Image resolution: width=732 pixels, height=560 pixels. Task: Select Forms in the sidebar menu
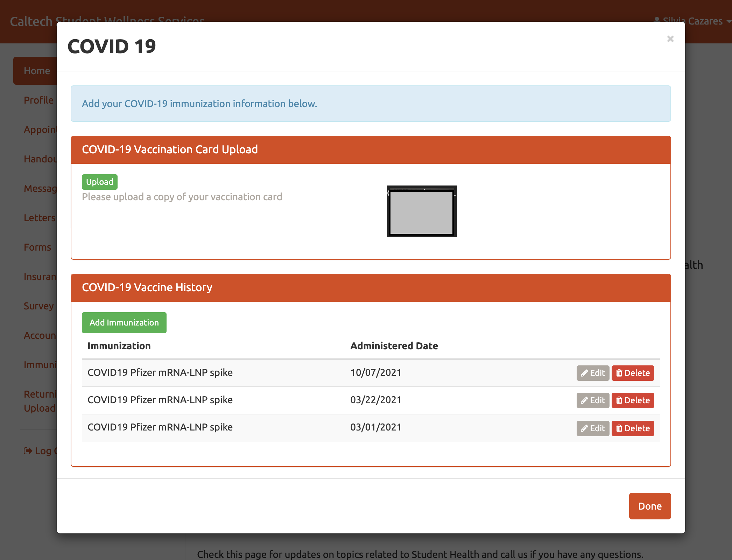coord(37,247)
